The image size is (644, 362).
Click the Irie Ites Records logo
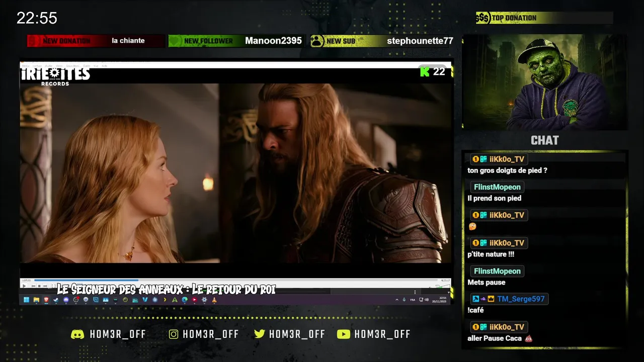point(55,76)
